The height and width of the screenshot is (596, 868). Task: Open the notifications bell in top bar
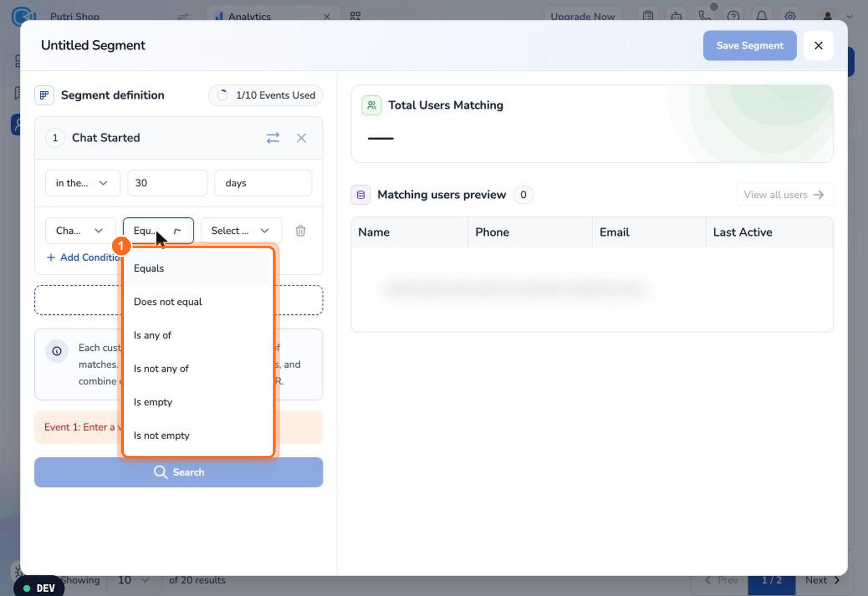(761, 16)
